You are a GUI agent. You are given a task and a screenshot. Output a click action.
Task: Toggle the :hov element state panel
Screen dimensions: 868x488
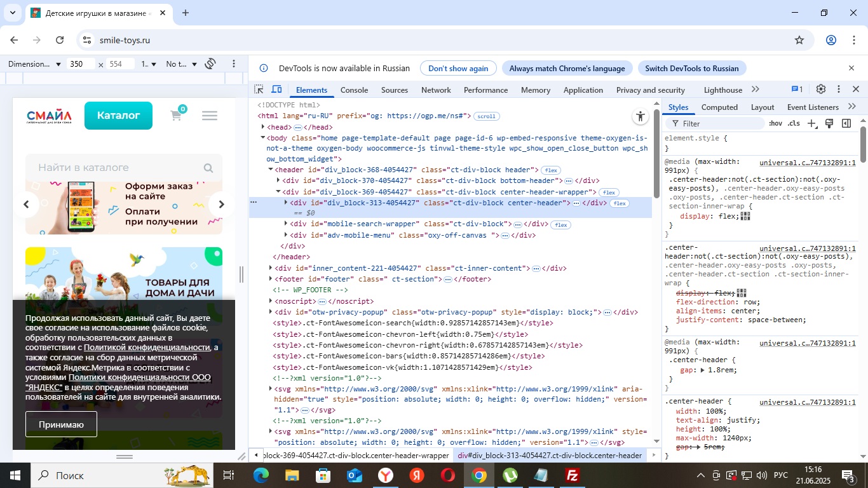point(775,123)
